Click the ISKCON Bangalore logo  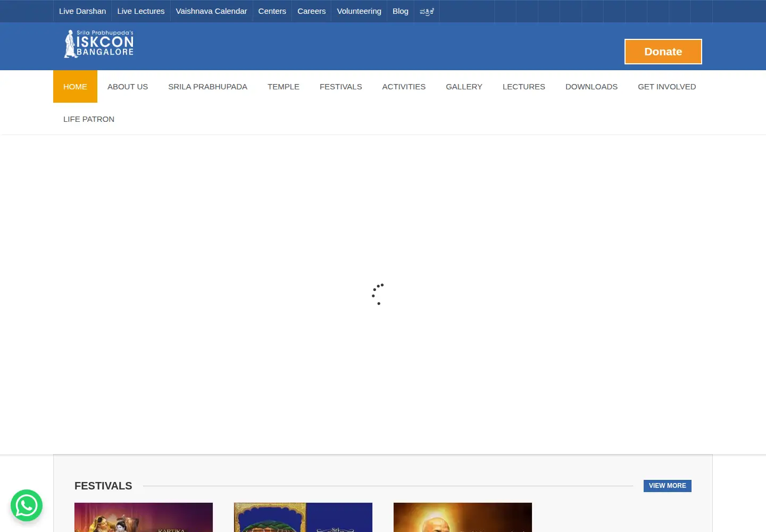coord(99,44)
